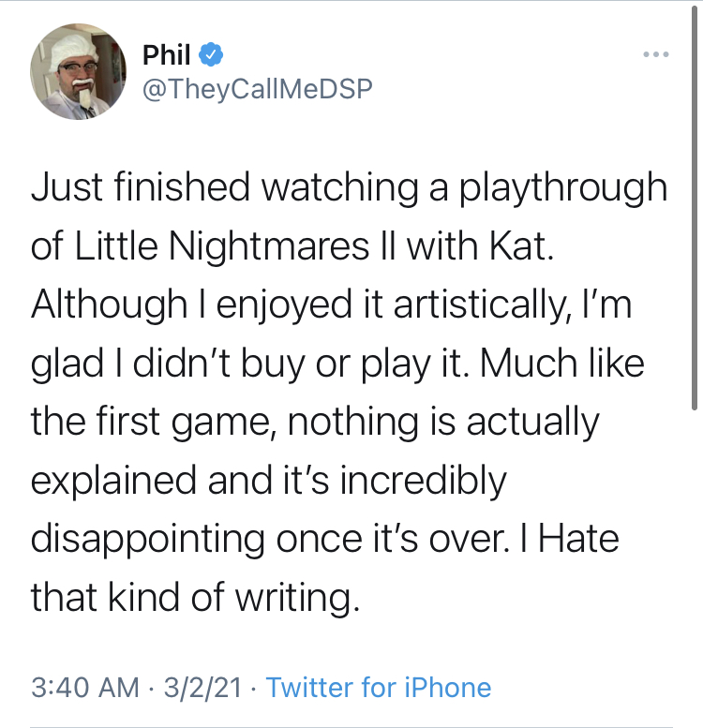The image size is (703, 728).
Task: Click the phrase I Hate in the tweet
Action: click(x=570, y=539)
